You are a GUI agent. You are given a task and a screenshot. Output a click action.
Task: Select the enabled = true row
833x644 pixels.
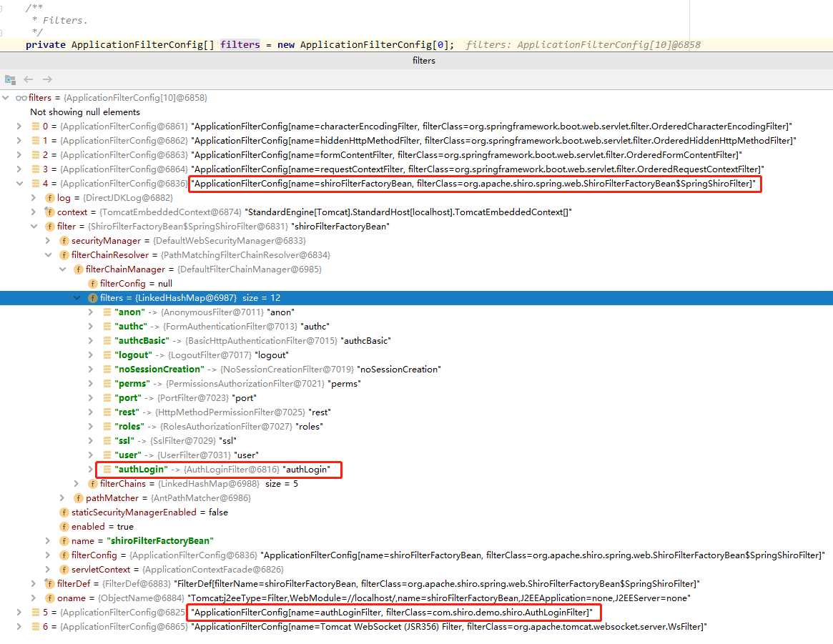(x=416, y=527)
